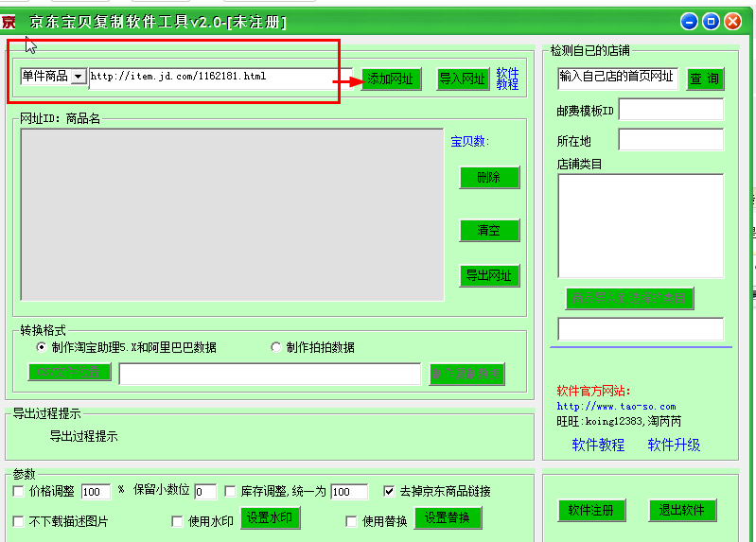Click the 制作复制数据 button
This screenshot has width=756, height=542.
point(466,375)
